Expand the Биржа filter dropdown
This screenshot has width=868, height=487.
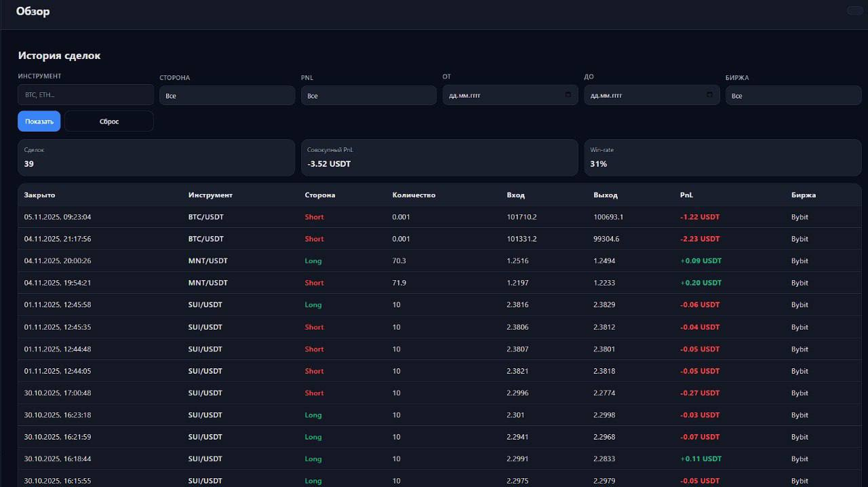tap(793, 96)
